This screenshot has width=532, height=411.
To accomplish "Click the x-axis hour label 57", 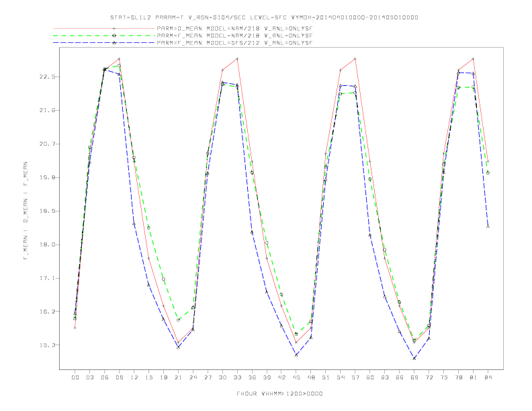I will 355,377.
